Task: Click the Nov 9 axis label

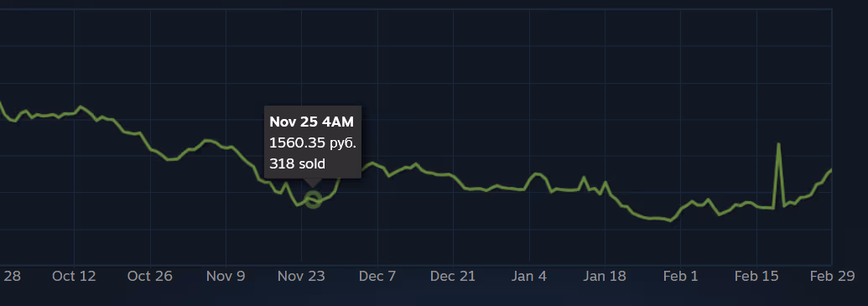Action: [226, 276]
